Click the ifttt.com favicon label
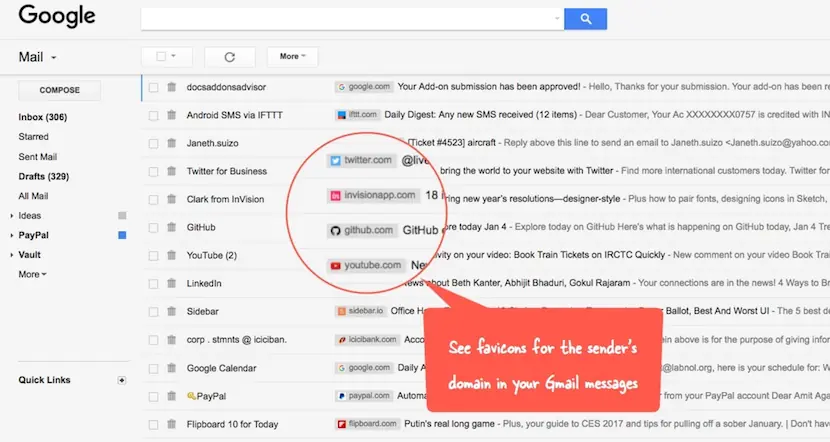The image size is (830, 442). tap(357, 114)
